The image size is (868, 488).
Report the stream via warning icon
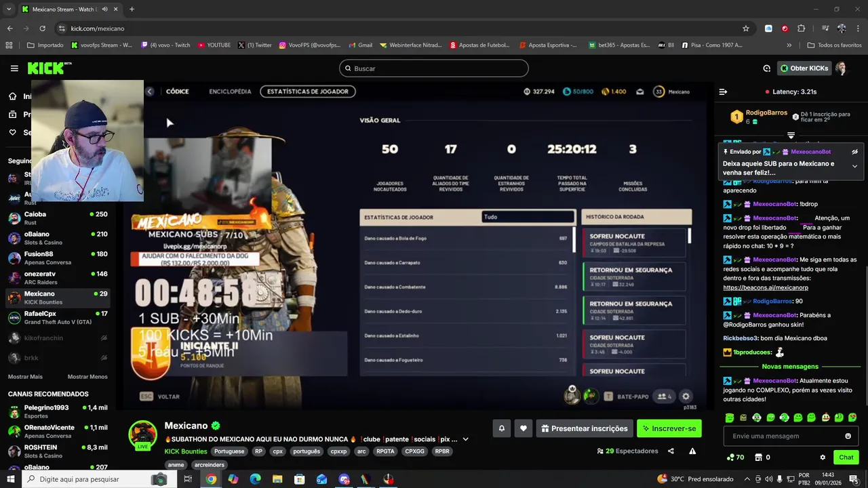(692, 451)
